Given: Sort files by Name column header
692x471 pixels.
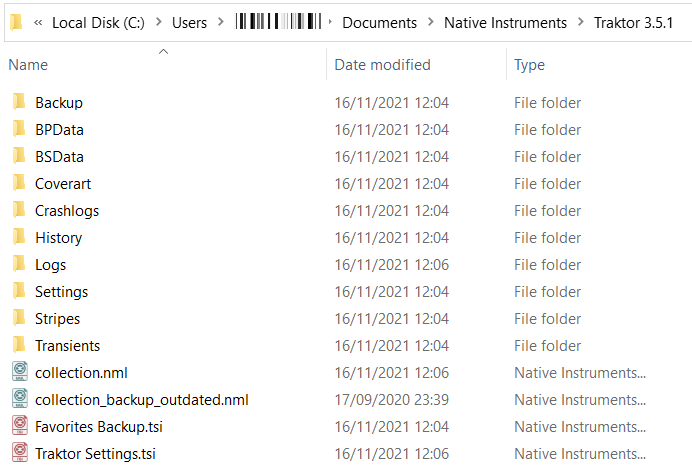Looking at the screenshot, I should tap(28, 65).
